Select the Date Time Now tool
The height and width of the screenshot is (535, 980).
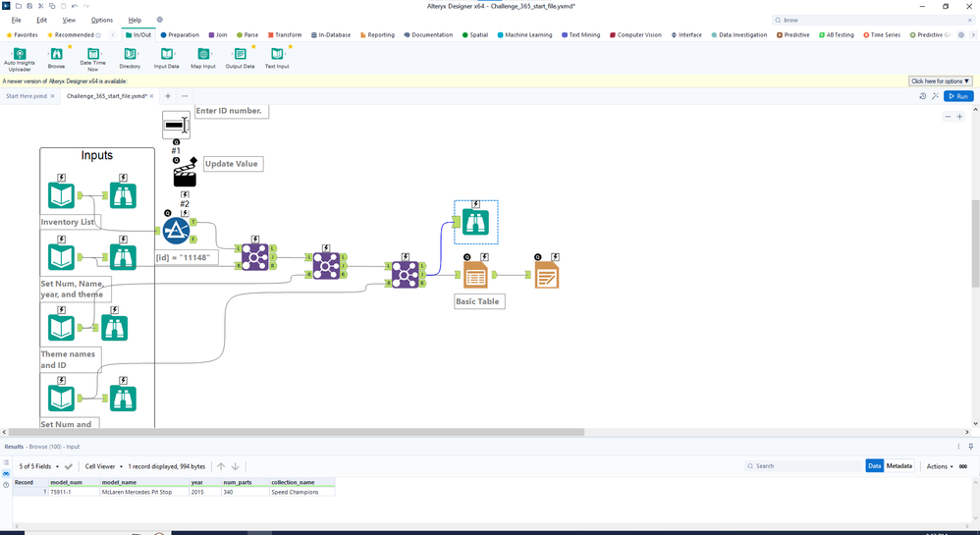coord(92,59)
